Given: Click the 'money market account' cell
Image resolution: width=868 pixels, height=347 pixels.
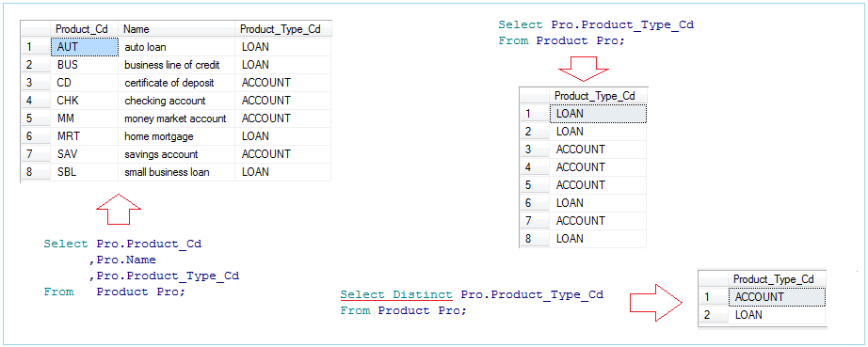Looking at the screenshot, I should pos(177,118).
